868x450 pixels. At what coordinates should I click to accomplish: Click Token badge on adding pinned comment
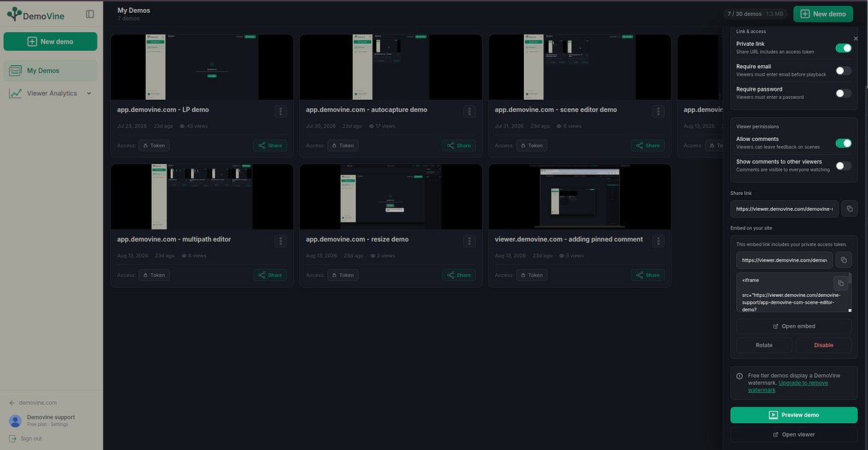click(531, 275)
